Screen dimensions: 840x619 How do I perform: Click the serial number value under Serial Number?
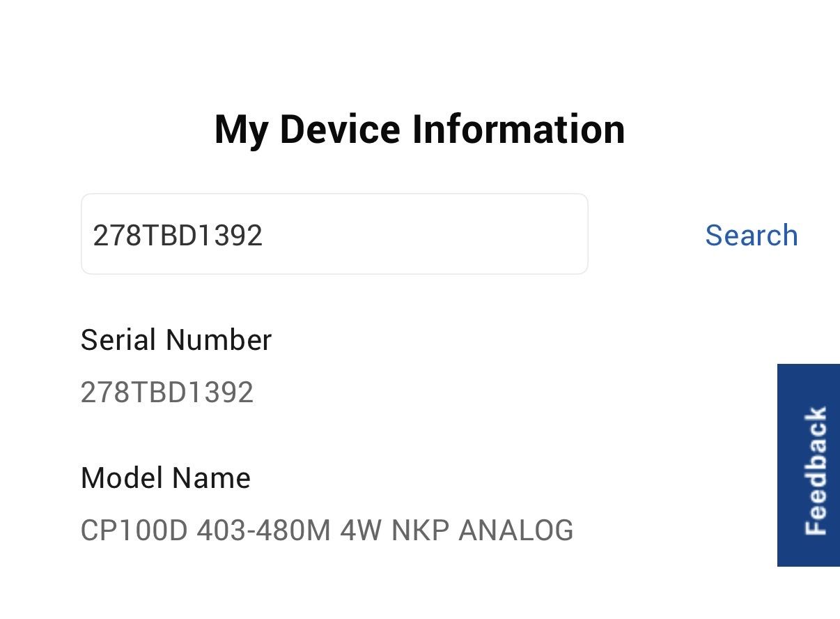pyautogui.click(x=167, y=392)
